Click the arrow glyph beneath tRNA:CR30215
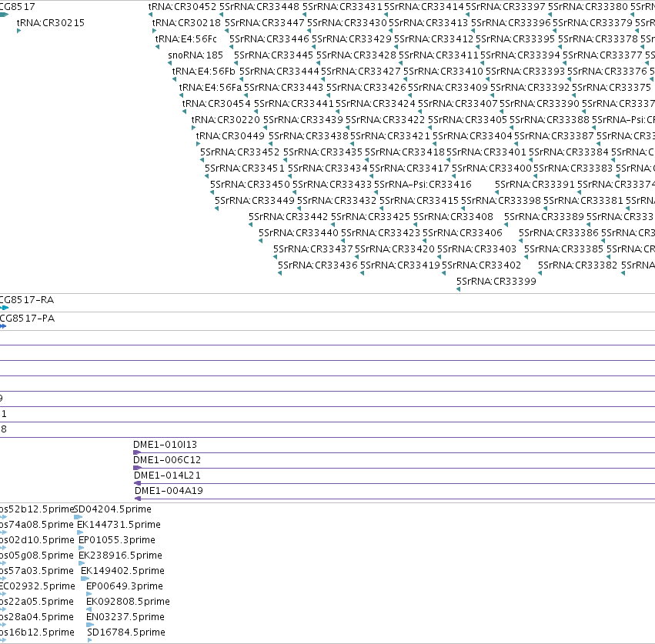 pyautogui.click(x=18, y=31)
